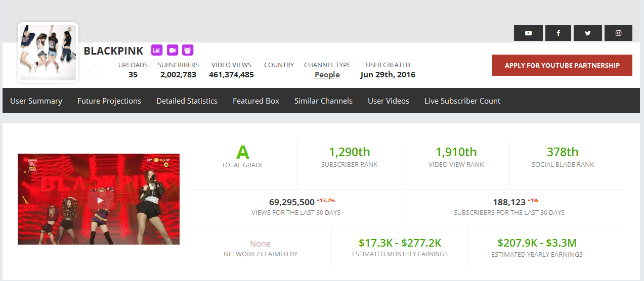Screen dimensions: 644x281
Task: Select the subscribers count 2,002,783
Action: pos(178,74)
